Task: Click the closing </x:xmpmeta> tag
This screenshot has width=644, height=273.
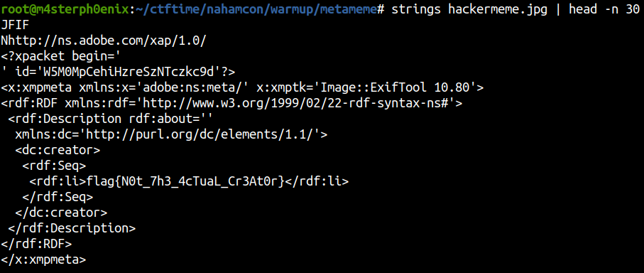Action: coord(43,259)
